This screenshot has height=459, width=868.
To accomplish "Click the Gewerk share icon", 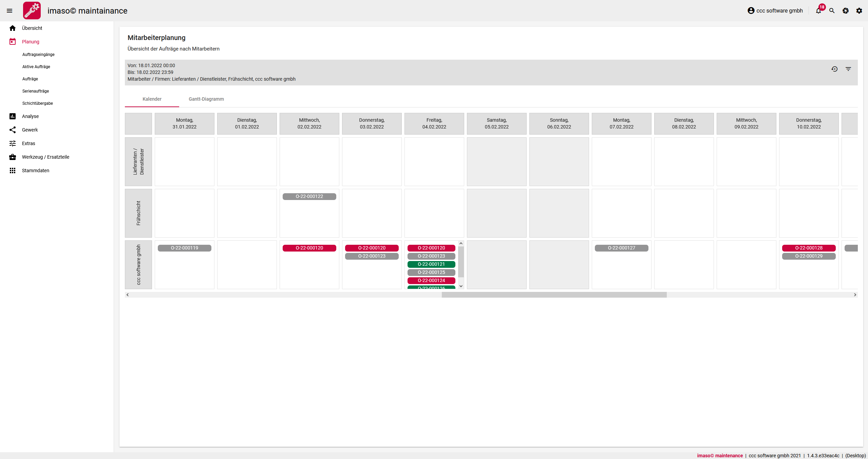I will click(13, 129).
